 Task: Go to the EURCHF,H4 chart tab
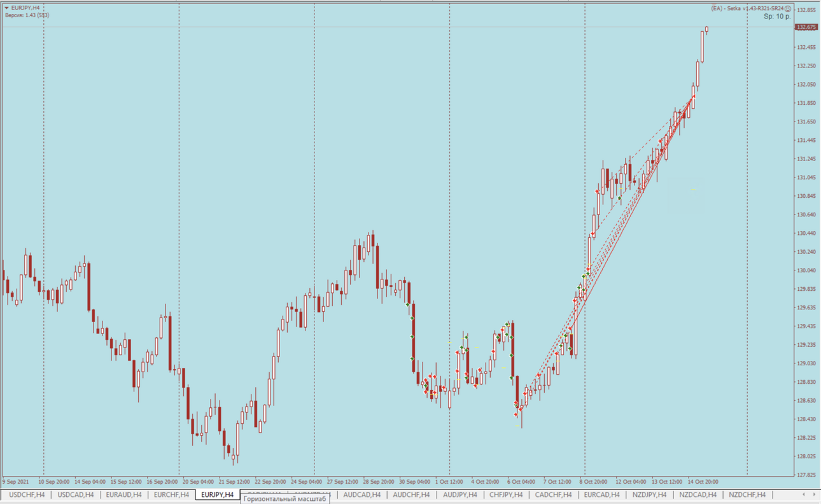tap(171, 494)
